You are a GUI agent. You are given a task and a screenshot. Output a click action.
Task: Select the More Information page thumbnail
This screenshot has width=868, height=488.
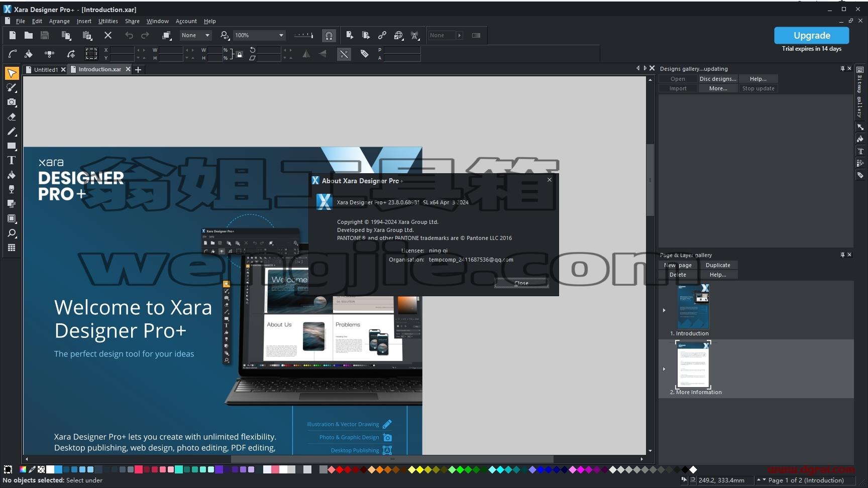[693, 364]
